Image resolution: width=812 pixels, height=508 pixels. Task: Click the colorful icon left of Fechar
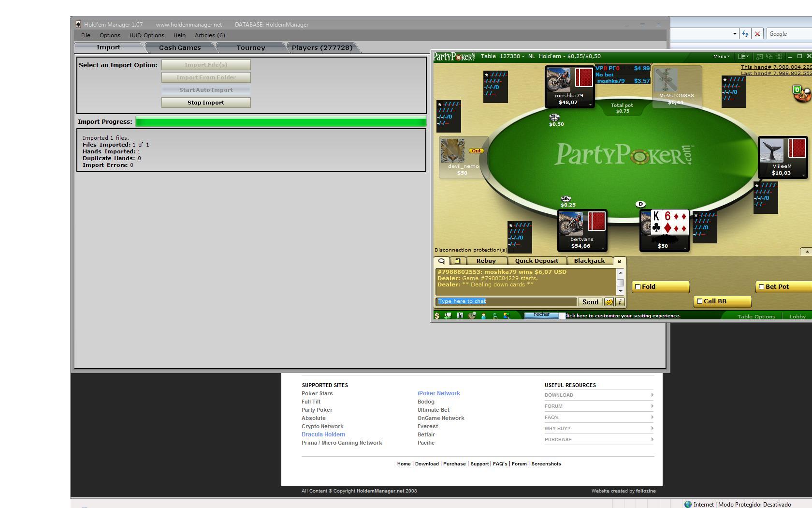[x=507, y=316]
